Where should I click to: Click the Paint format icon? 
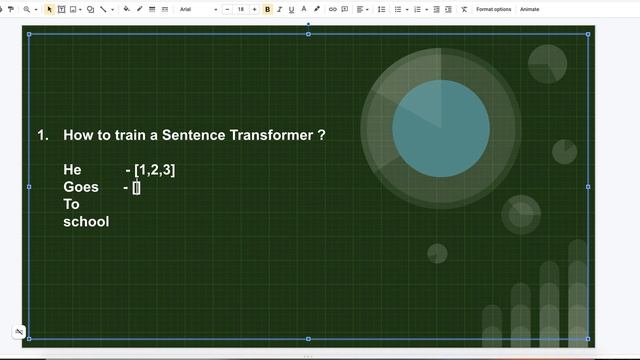point(11,9)
